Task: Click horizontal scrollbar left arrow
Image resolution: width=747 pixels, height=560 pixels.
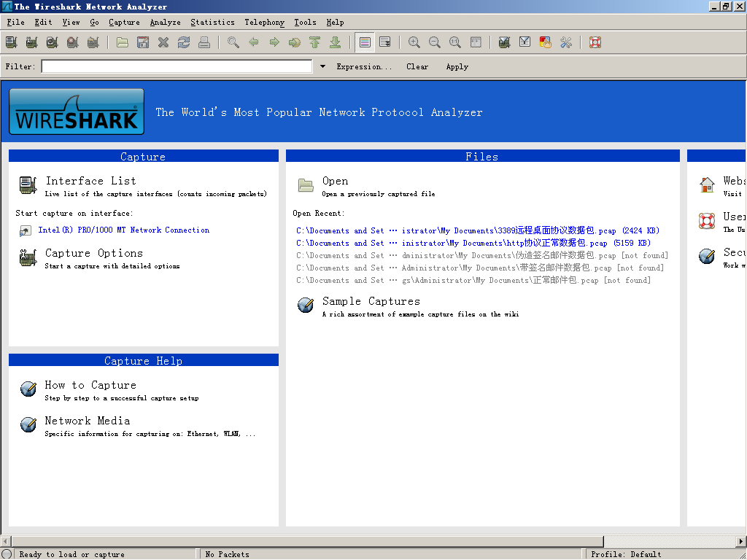Action: [6, 542]
